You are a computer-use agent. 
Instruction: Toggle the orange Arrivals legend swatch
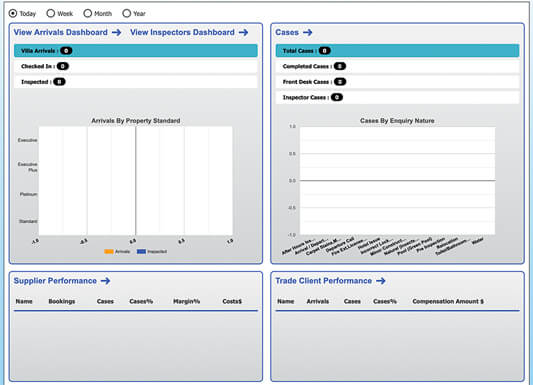click(109, 251)
